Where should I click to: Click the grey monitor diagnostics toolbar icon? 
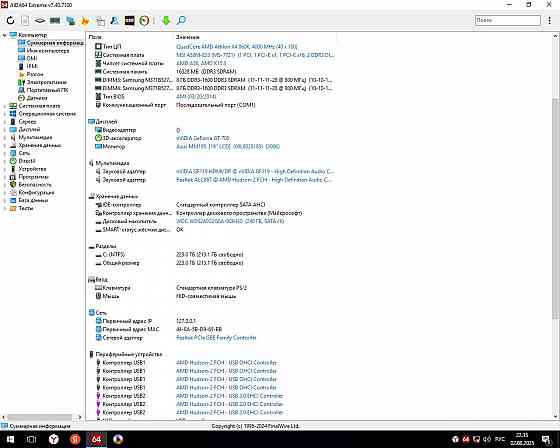click(100, 21)
